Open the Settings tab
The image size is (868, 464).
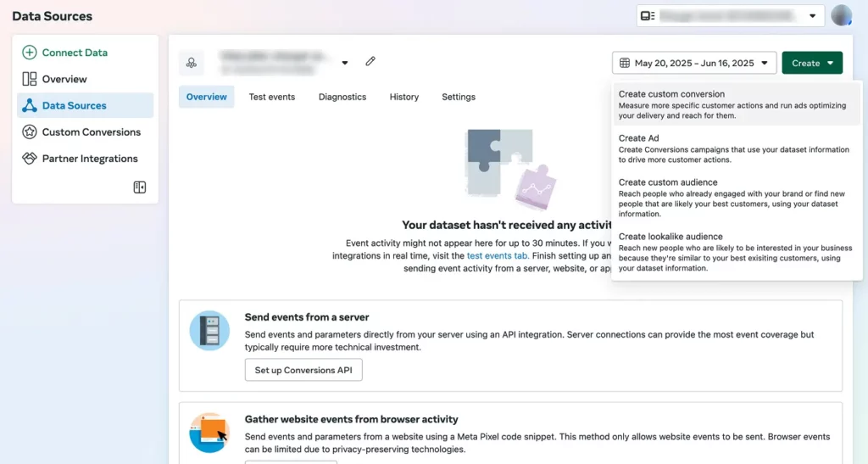click(459, 97)
